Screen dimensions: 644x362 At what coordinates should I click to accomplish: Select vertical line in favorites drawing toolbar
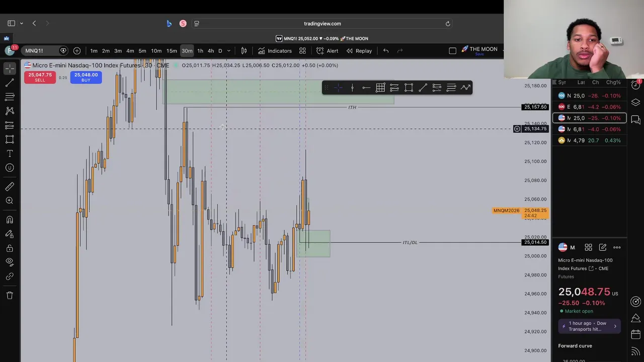(x=352, y=88)
